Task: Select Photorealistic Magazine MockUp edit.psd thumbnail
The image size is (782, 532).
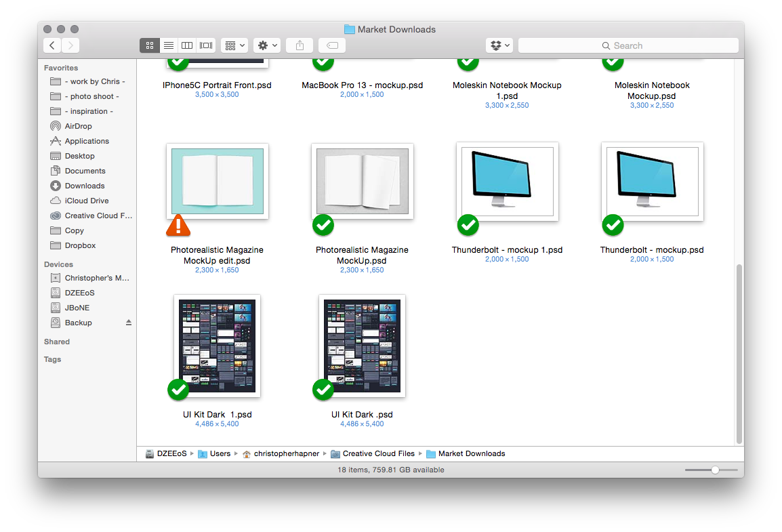Action: (218, 181)
